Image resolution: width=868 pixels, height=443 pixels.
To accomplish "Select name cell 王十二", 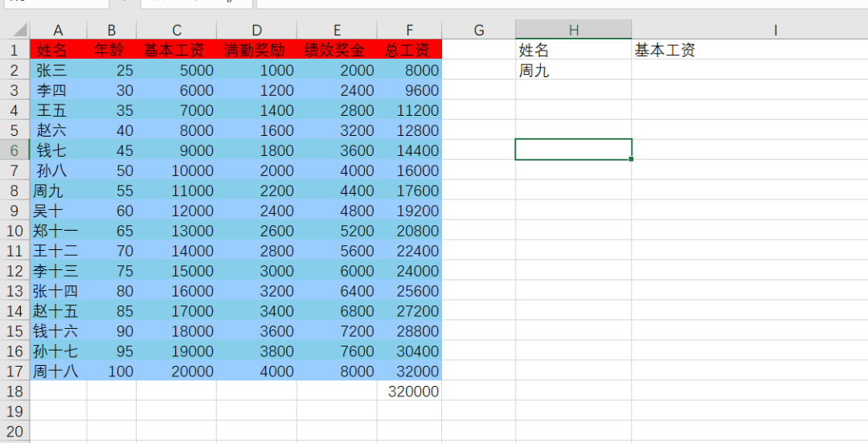I will point(58,250).
